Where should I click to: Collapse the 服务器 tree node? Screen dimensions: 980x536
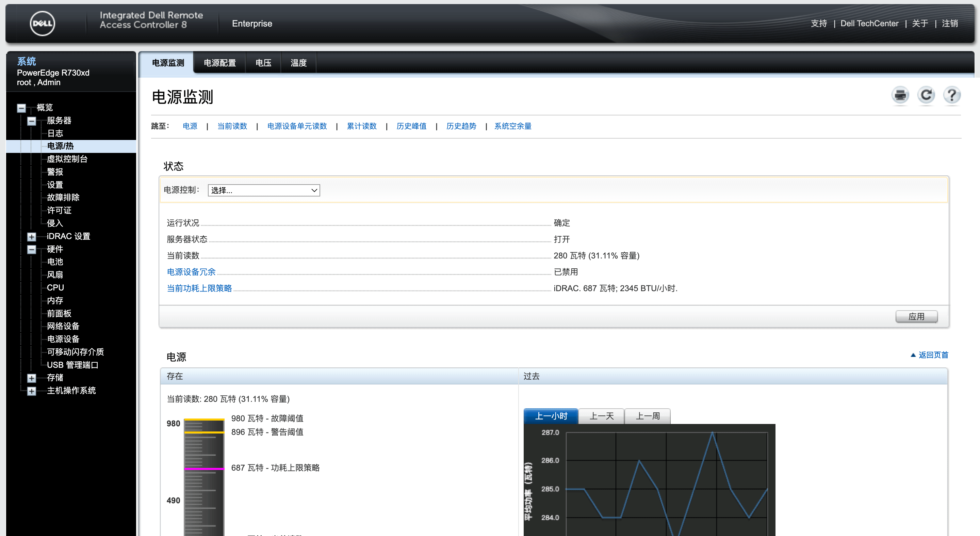click(32, 121)
